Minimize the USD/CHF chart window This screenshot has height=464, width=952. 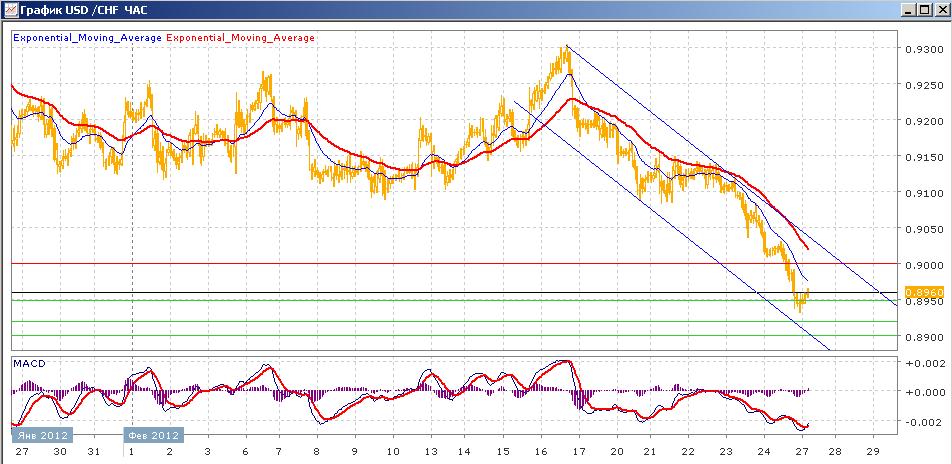(908, 10)
